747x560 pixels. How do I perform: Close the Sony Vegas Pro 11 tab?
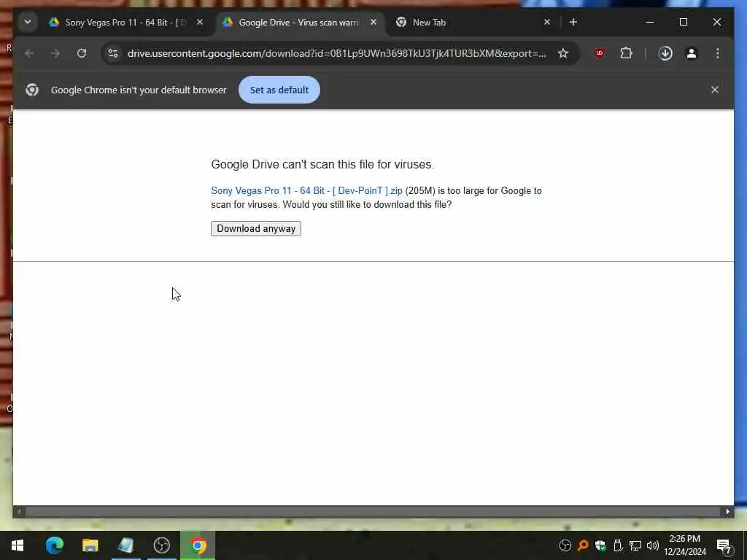coord(200,23)
